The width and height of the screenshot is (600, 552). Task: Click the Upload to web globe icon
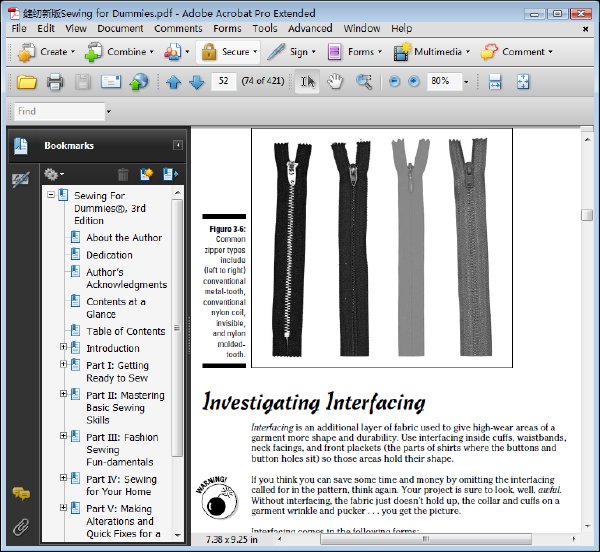click(139, 82)
